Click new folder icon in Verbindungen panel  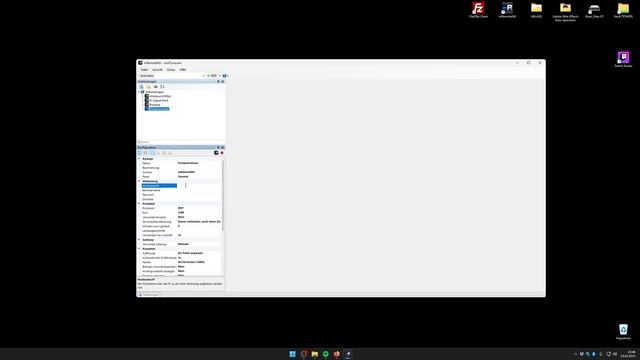tap(149, 87)
